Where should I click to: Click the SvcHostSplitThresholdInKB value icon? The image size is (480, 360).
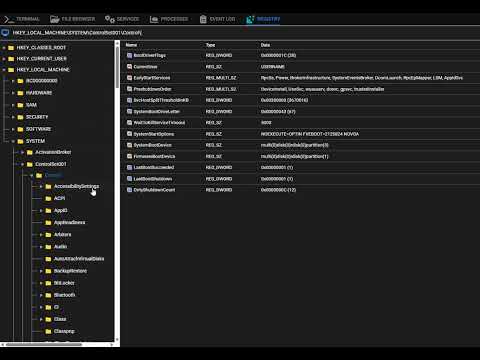(x=129, y=100)
